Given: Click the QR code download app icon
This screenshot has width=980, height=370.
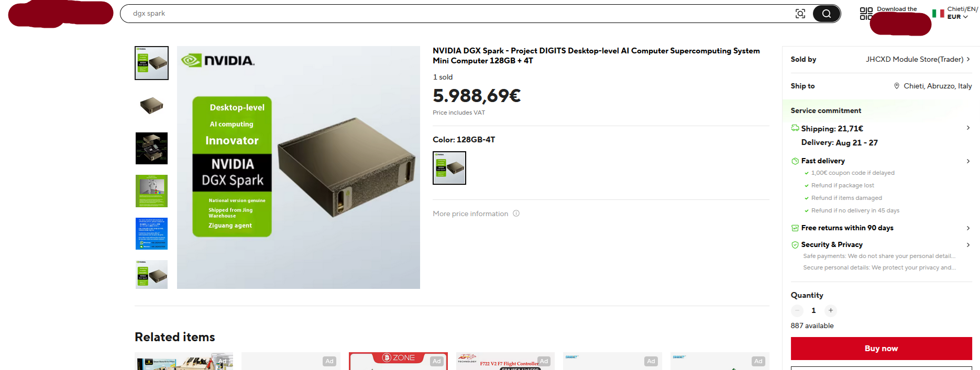Looking at the screenshot, I should click(x=866, y=14).
